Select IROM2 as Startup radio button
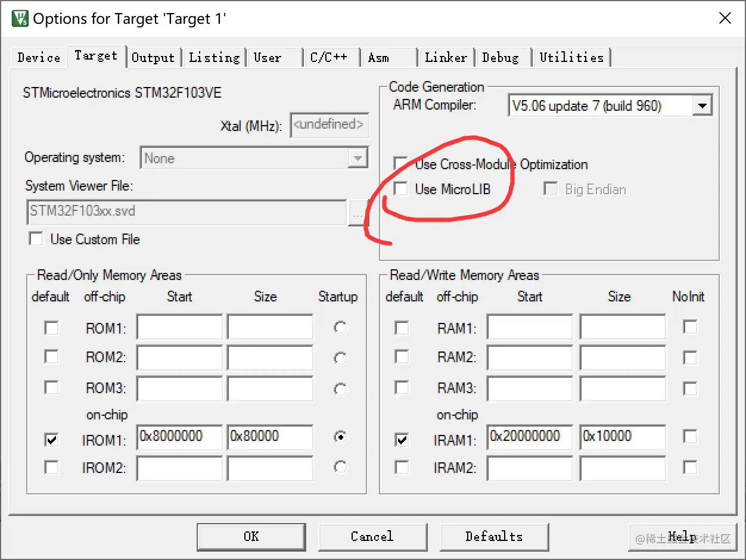Viewport: 746px width, 560px height. [x=340, y=466]
